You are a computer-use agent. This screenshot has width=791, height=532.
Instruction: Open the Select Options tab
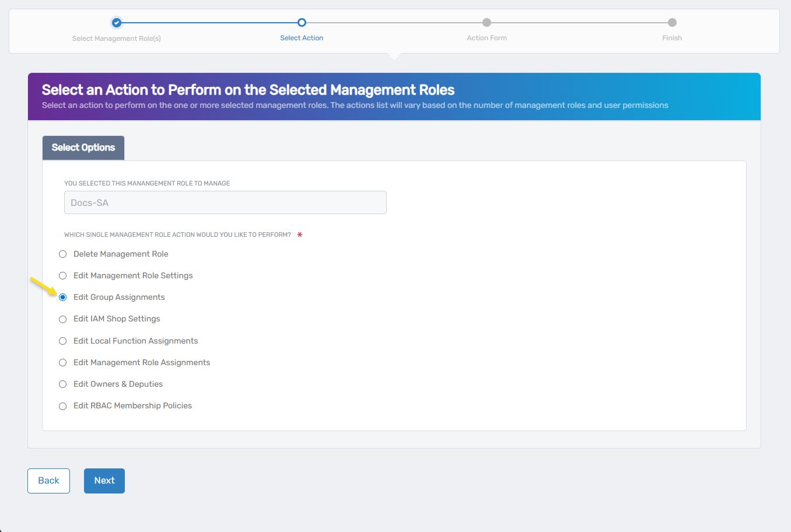point(83,148)
